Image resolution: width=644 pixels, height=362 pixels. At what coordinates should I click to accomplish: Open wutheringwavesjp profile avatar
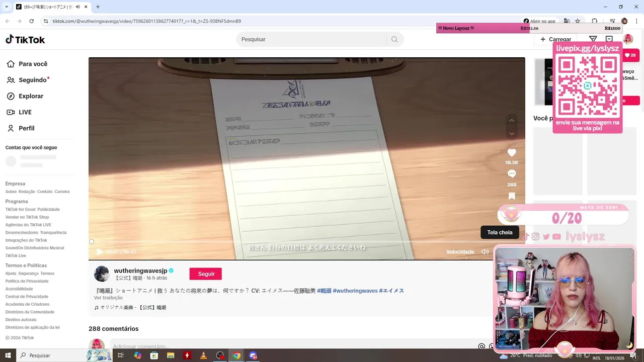point(102,274)
